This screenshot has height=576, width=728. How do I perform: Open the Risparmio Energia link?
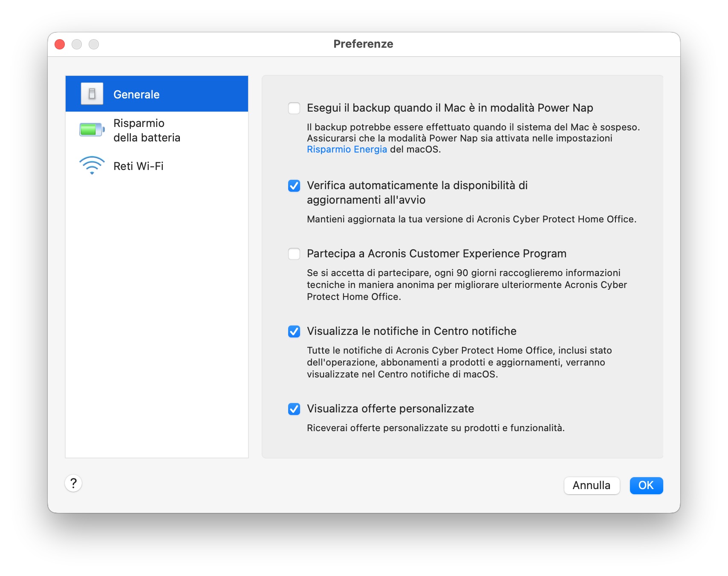click(347, 149)
